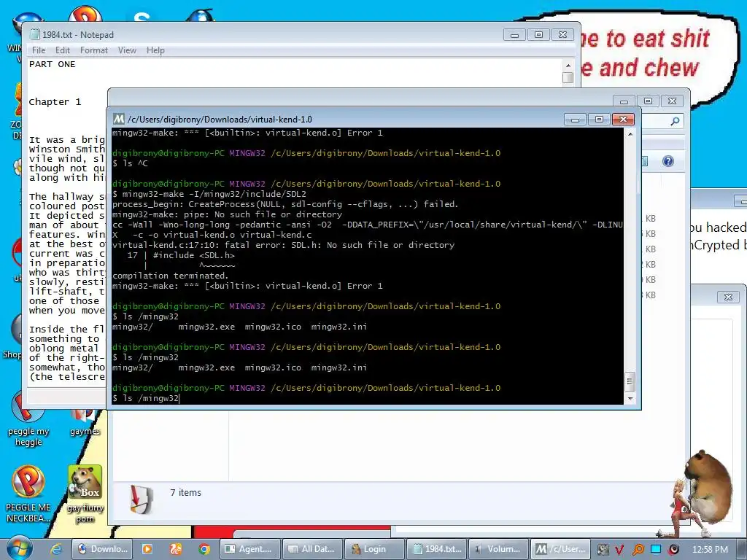Screen dimensions: 747x560
Task: Click the Notepad vertical scroll thumb
Action: click(568, 77)
